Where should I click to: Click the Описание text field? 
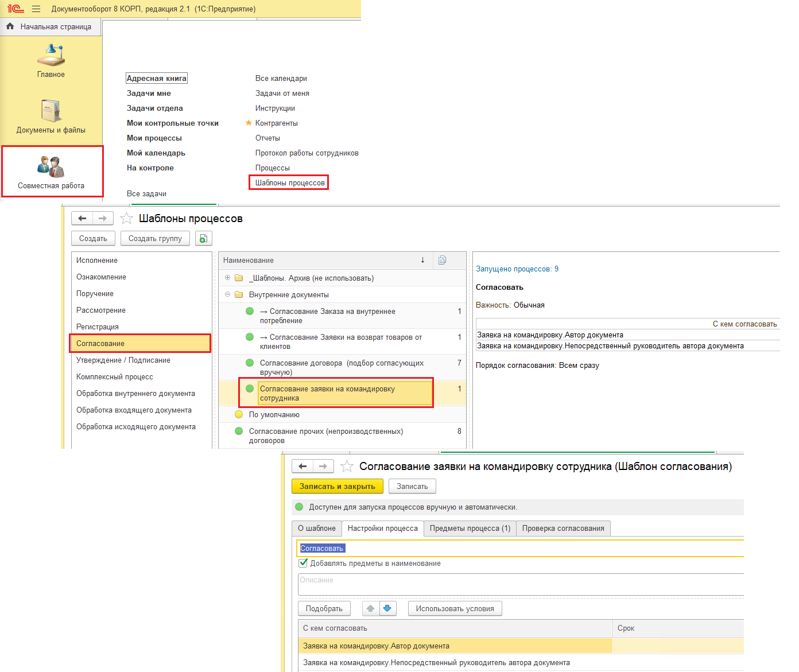click(519, 585)
